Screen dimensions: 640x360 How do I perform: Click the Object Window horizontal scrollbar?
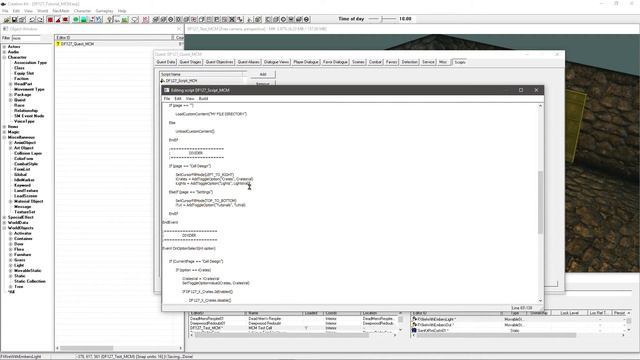[87, 348]
